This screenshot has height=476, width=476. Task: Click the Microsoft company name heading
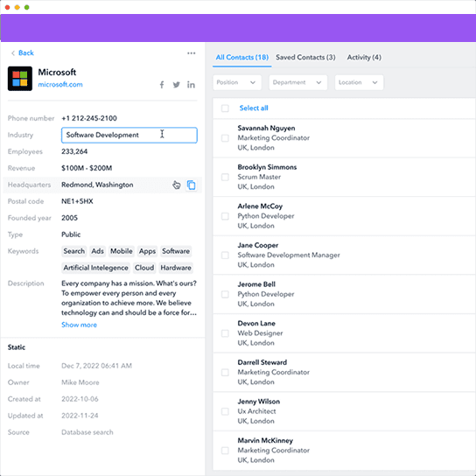click(x=57, y=73)
